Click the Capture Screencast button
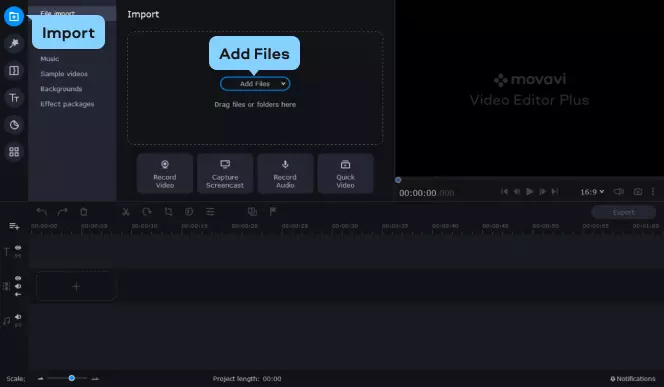This screenshot has width=664, height=387. tap(225, 174)
